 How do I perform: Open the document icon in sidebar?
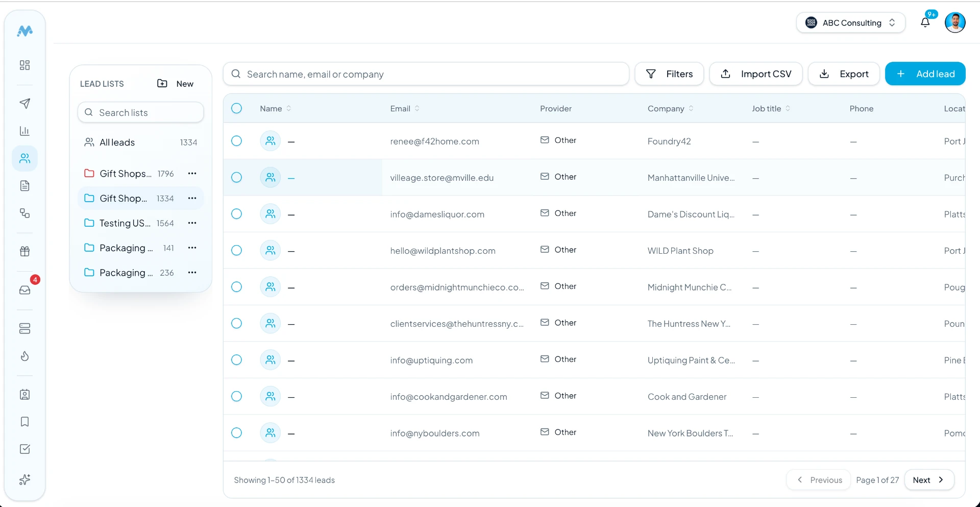[24, 186]
